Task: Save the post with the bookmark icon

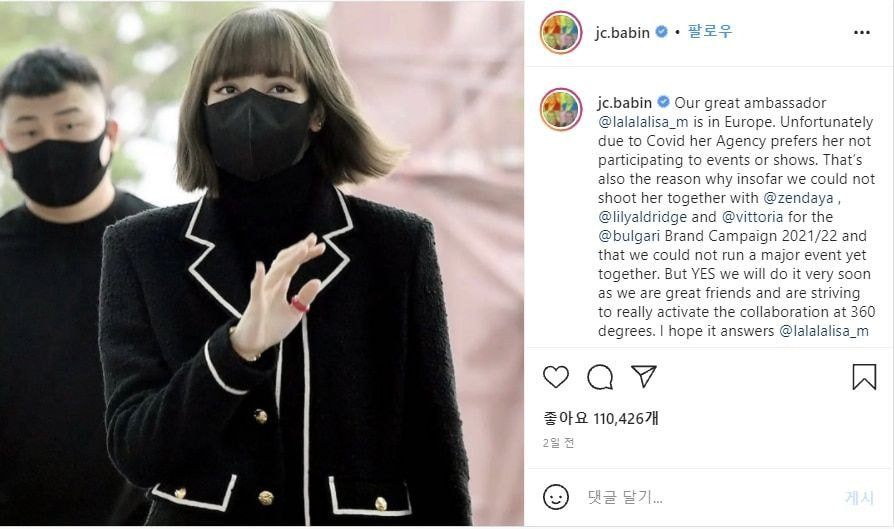Action: (x=864, y=377)
